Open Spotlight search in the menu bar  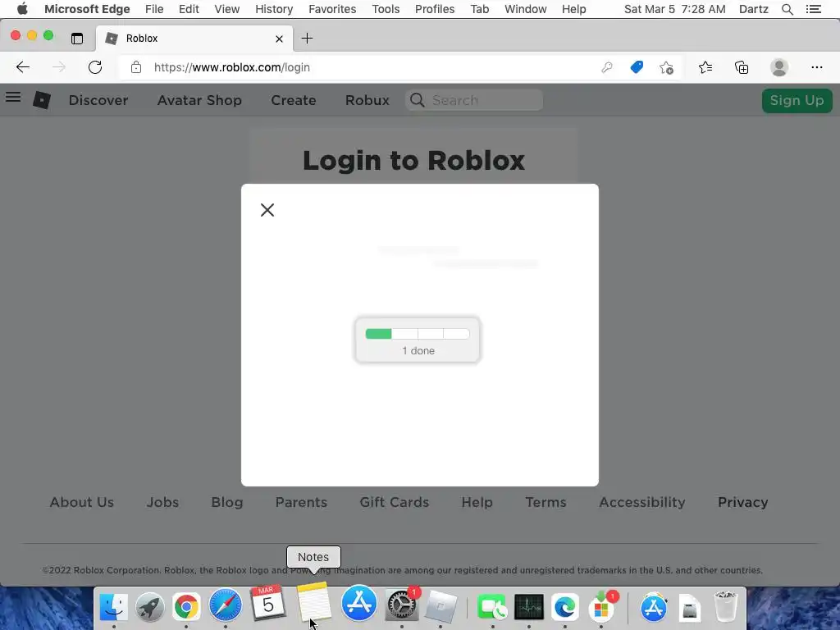[x=787, y=9]
